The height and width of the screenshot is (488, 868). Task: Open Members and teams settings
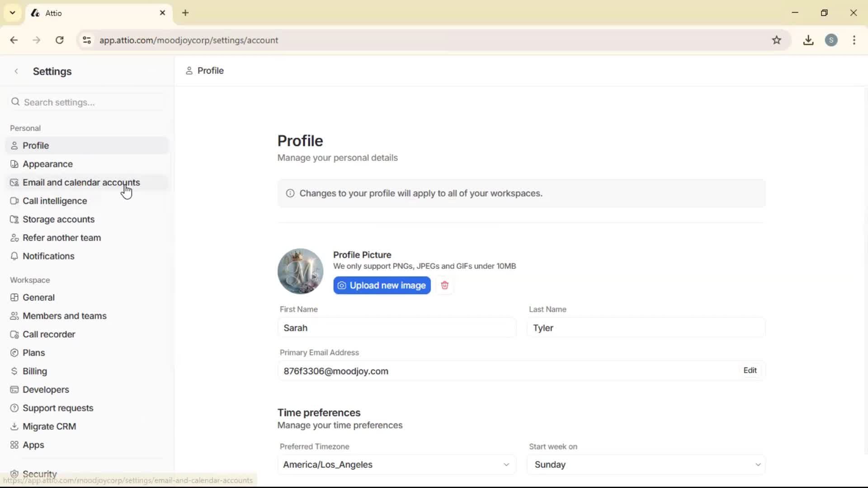(87, 316)
